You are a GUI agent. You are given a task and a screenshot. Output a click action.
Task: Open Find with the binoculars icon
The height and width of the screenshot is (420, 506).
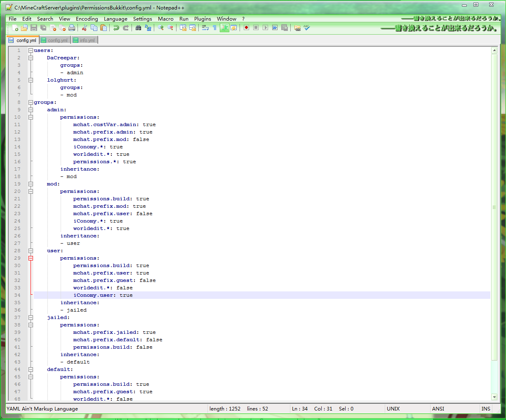(138, 28)
